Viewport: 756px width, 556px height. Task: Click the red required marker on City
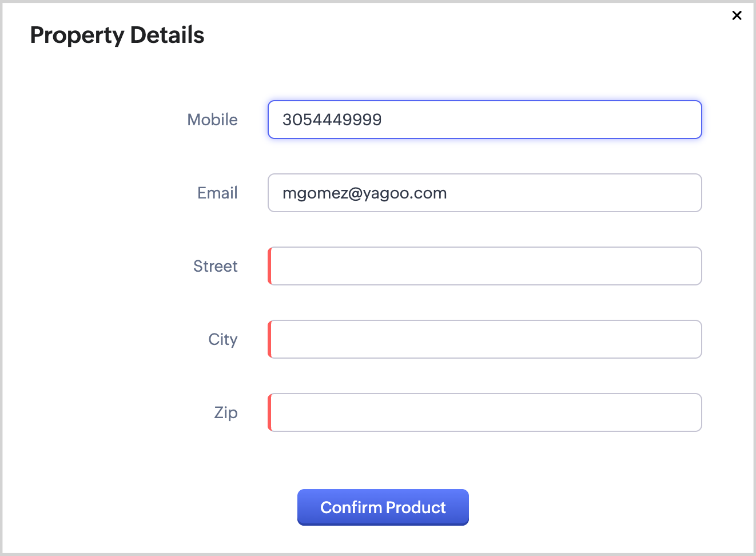point(269,339)
